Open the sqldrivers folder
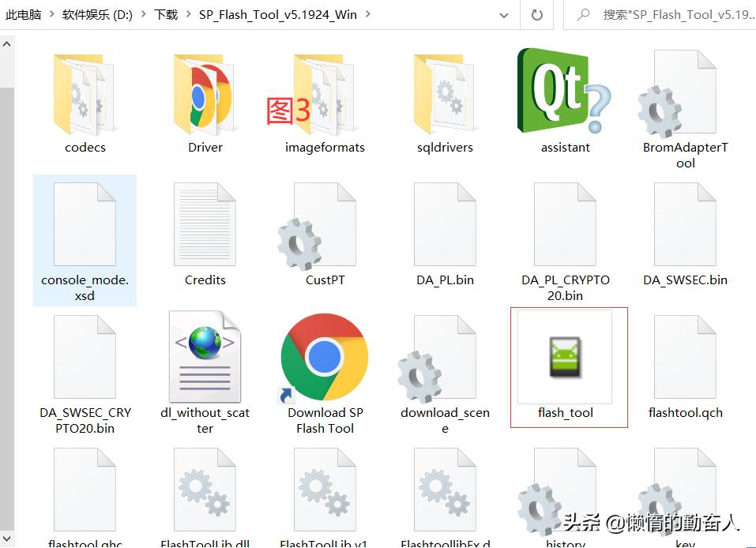The height and width of the screenshot is (548, 756). coord(445,96)
